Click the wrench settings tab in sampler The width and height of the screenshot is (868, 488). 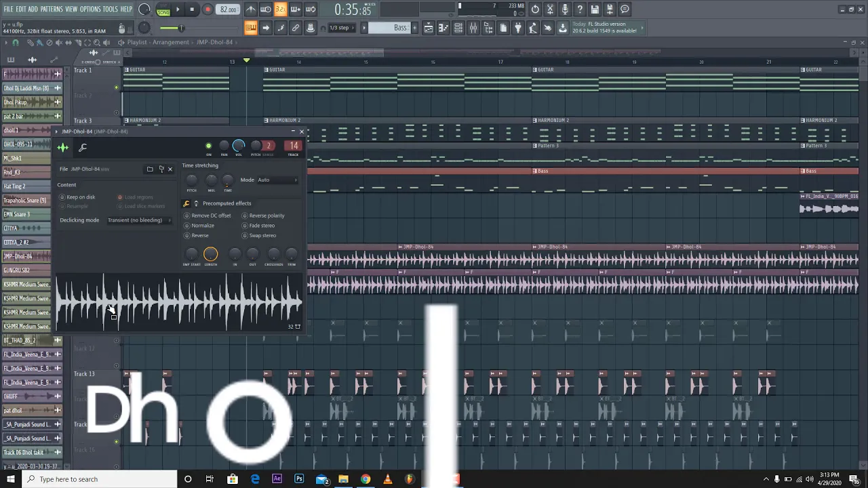click(83, 148)
